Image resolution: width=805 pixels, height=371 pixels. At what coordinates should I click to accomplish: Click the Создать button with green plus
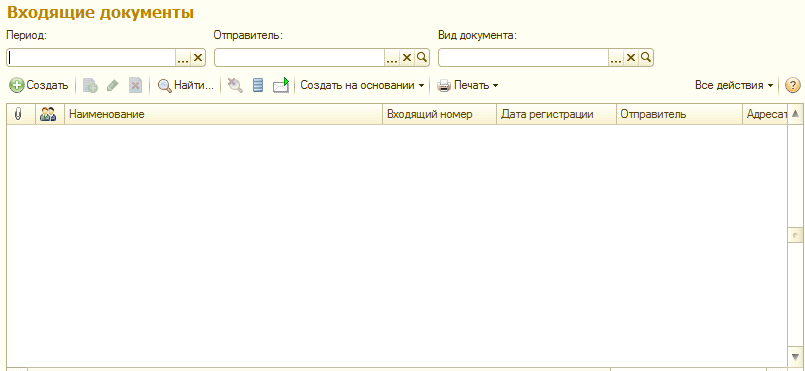[x=39, y=86]
